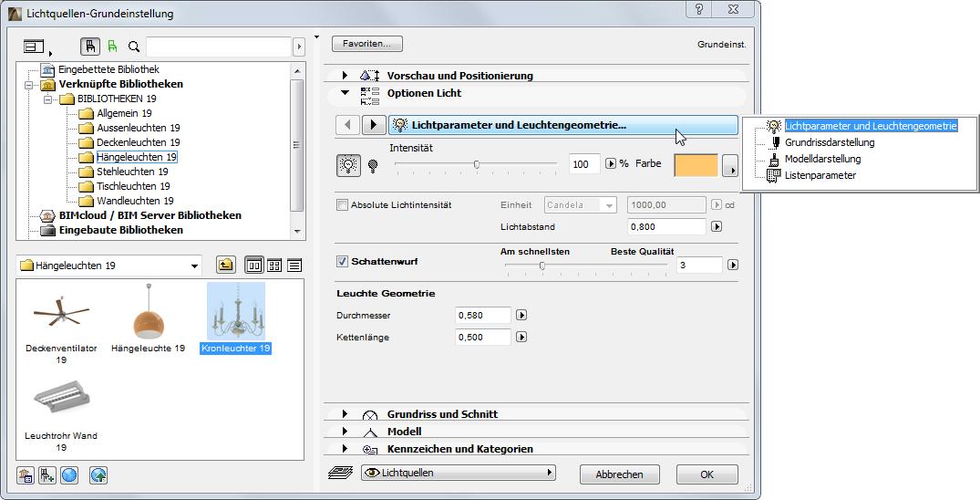Click the magnifier search icon
The image size is (980, 500).
click(133, 47)
